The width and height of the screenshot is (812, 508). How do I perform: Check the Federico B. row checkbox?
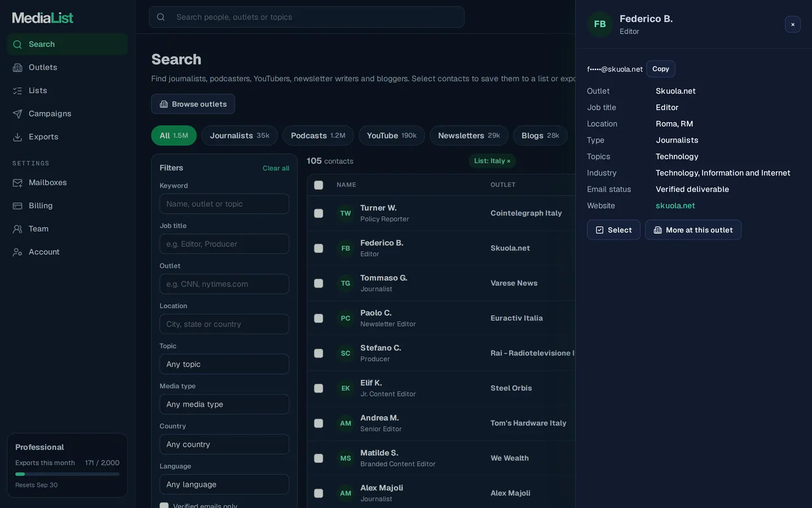[319, 248]
